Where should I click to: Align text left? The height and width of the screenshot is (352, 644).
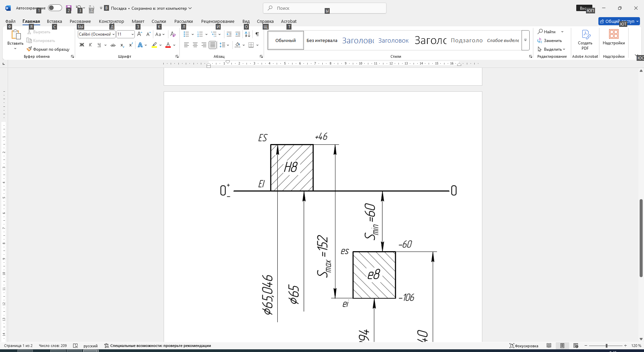point(186,45)
